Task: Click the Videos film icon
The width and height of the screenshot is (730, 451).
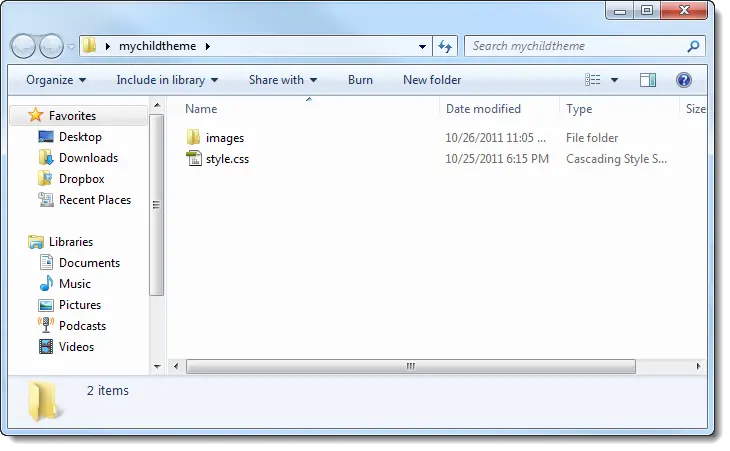Action: point(46,347)
